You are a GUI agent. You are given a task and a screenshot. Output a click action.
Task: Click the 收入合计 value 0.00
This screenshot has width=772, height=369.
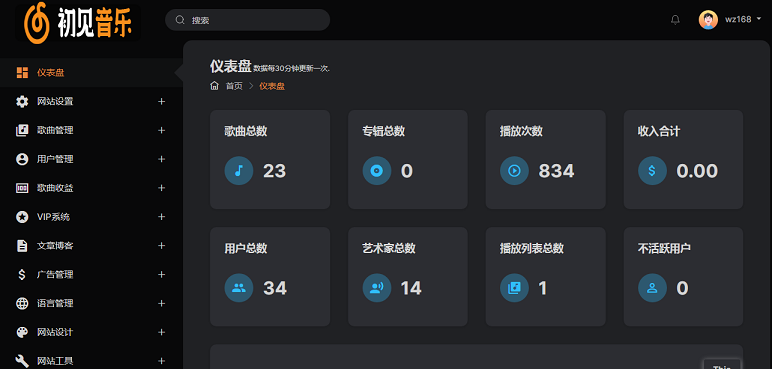(x=697, y=171)
